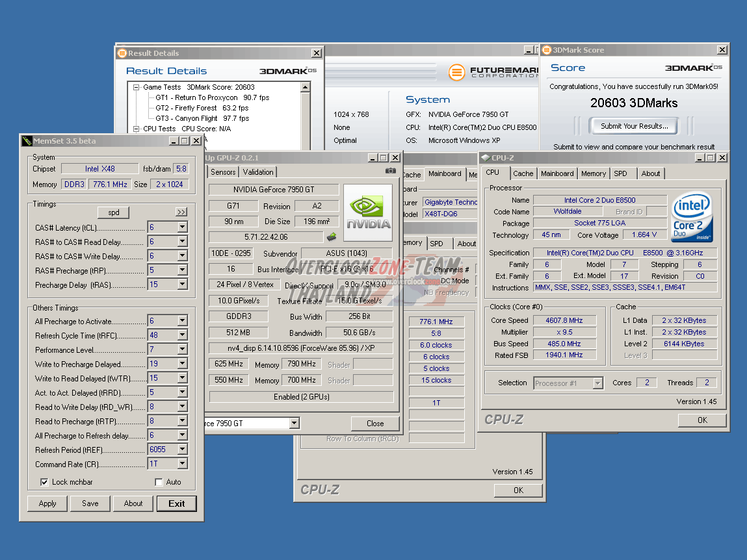Click the Core Voltage 1.664 V value

pyautogui.click(x=644, y=235)
